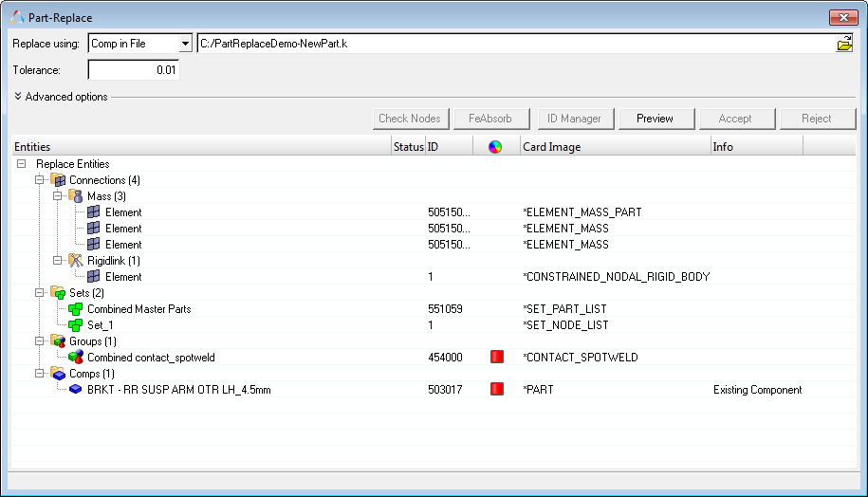Click the file path input field
Screen dimensions: 868x497
click(515, 44)
